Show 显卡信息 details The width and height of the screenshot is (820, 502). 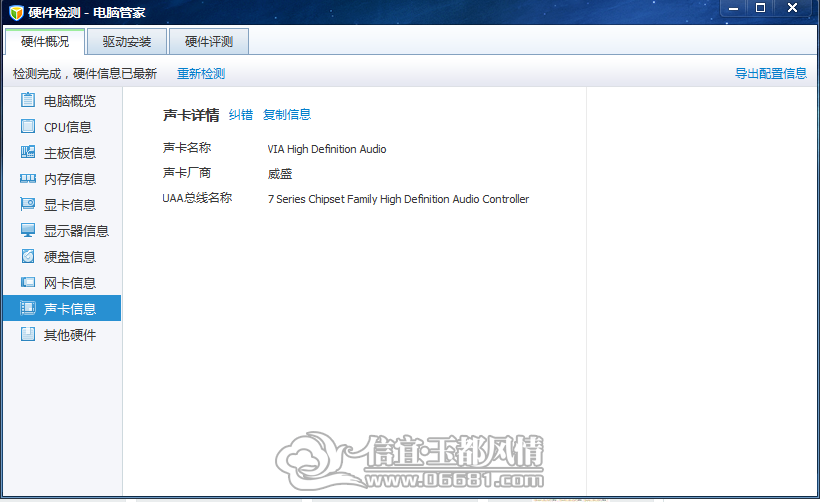pos(62,204)
